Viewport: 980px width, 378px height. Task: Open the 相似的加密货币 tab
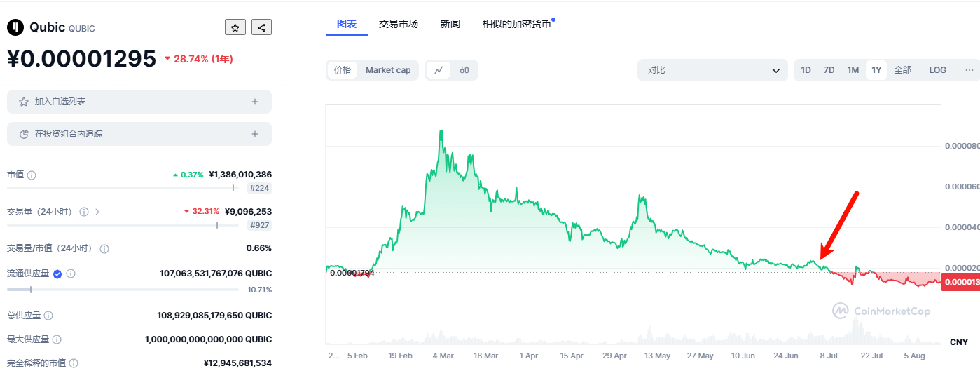pos(517,24)
